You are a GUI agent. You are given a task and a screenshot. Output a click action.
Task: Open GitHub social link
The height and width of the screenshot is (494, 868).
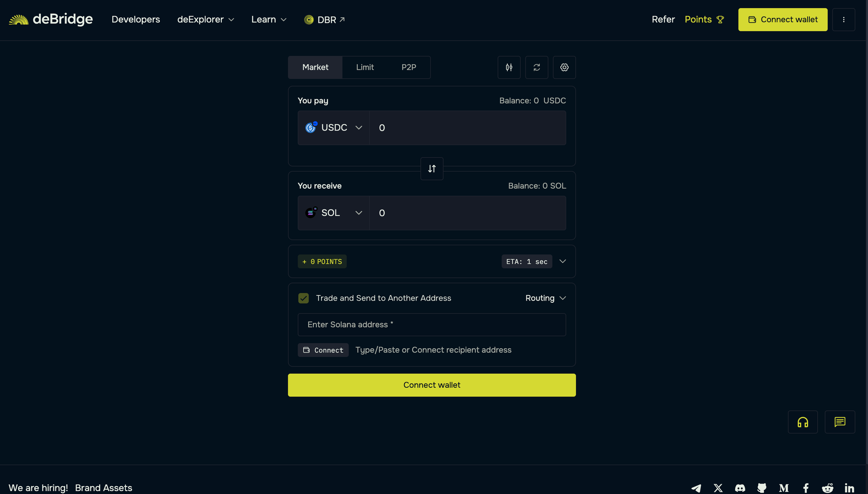pyautogui.click(x=762, y=488)
